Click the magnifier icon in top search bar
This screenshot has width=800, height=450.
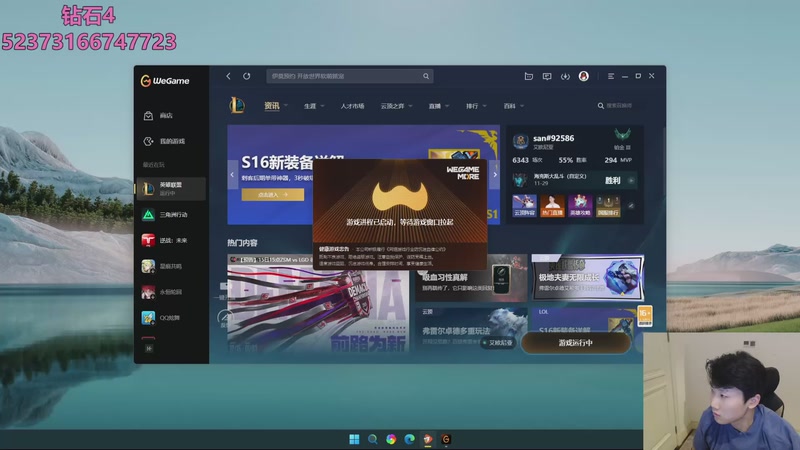pyautogui.click(x=426, y=76)
